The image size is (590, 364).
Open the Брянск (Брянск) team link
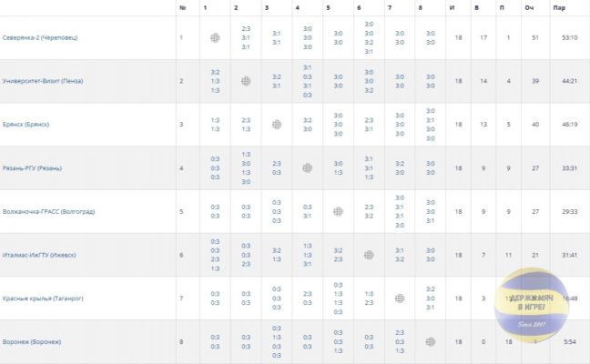coord(25,125)
